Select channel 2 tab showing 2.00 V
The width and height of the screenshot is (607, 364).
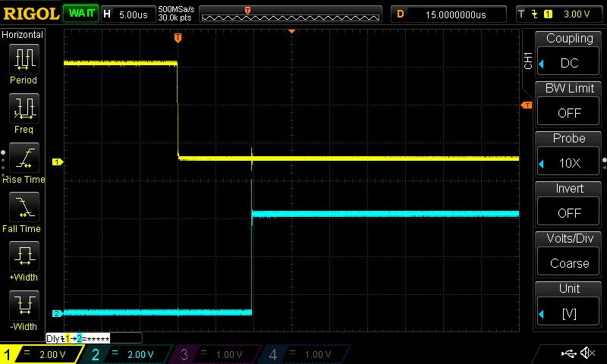click(127, 354)
